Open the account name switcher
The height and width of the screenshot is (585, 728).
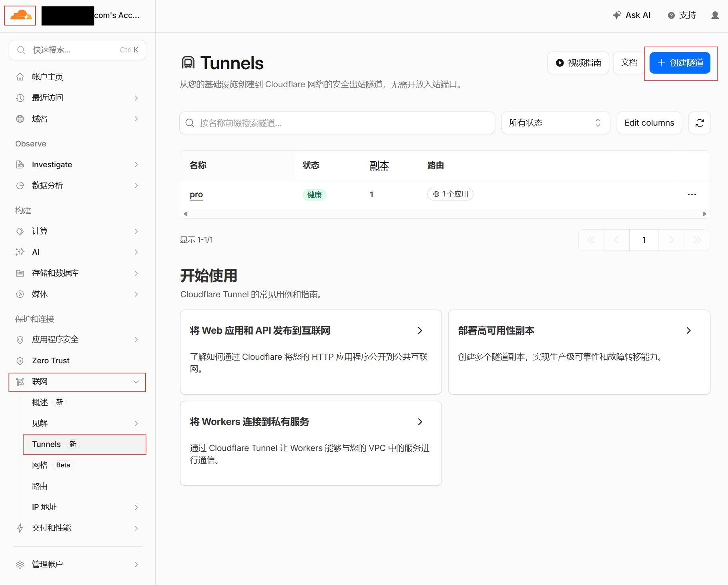(x=91, y=16)
